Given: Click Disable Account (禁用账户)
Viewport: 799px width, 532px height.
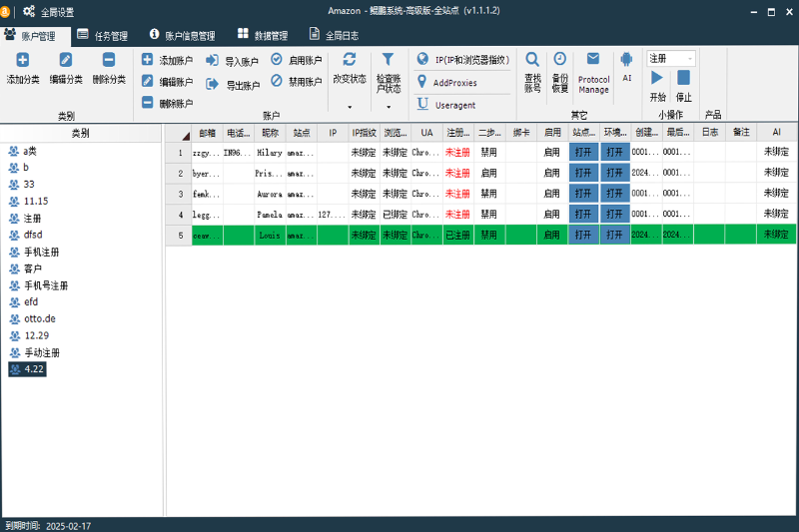Looking at the screenshot, I should click(297, 82).
